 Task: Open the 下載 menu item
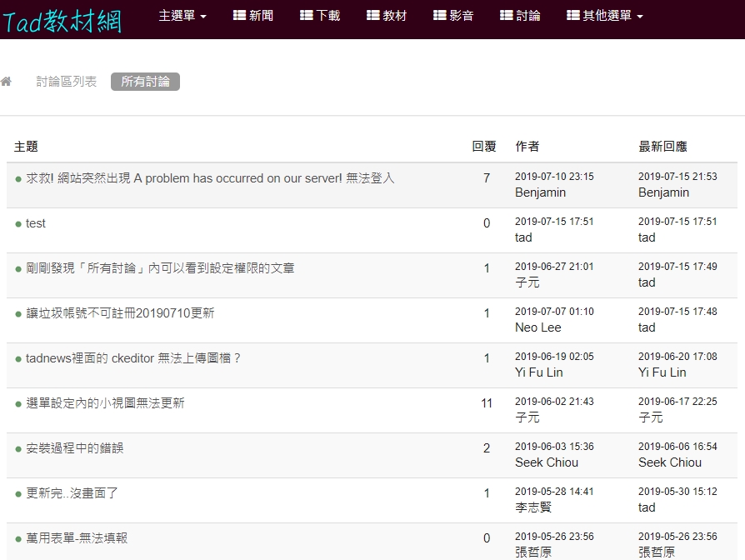(327, 15)
